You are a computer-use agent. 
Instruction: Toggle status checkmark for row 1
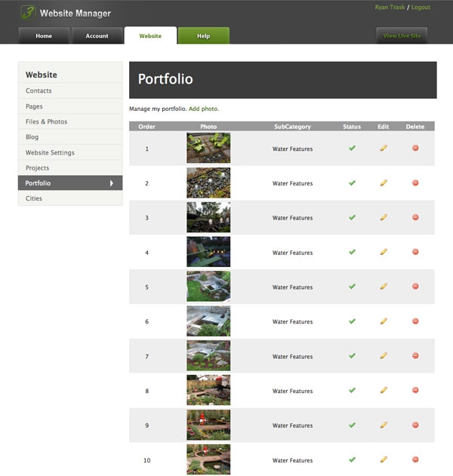pyautogui.click(x=352, y=148)
